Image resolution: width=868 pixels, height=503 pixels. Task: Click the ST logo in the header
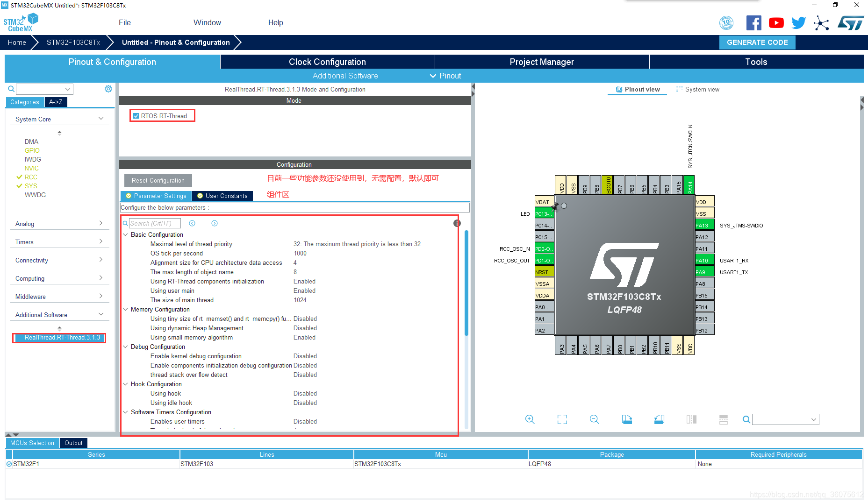pyautogui.click(x=851, y=23)
